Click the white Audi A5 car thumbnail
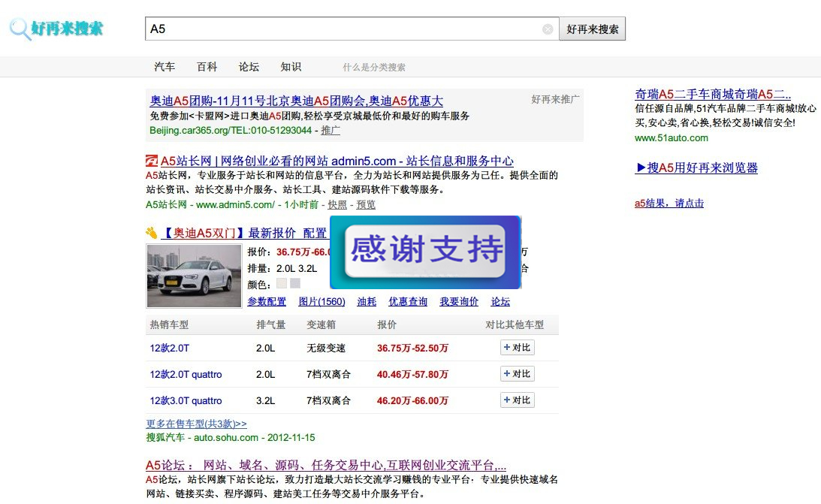 pos(194,276)
